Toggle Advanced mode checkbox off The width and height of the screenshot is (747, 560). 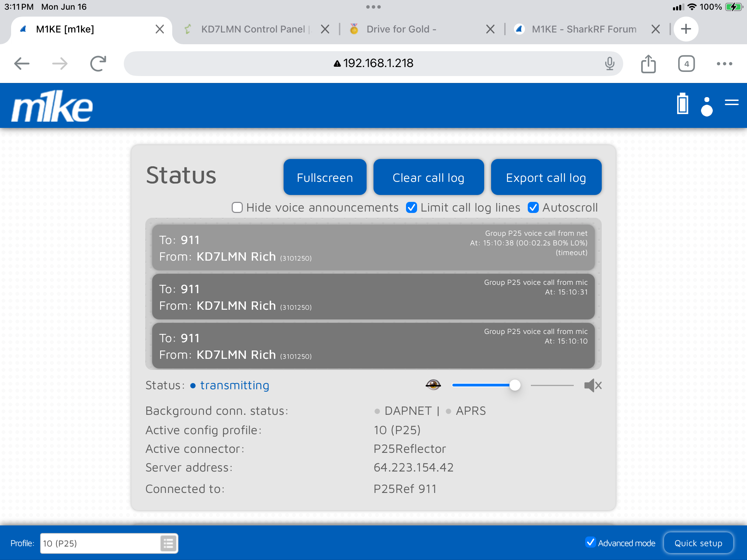click(x=590, y=542)
